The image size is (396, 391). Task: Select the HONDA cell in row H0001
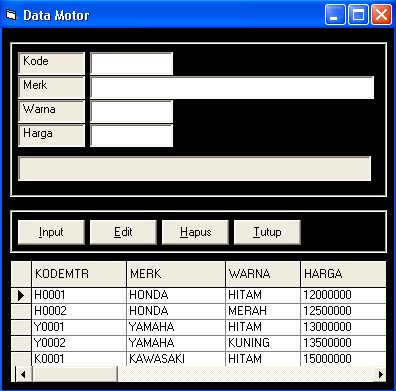click(176, 295)
